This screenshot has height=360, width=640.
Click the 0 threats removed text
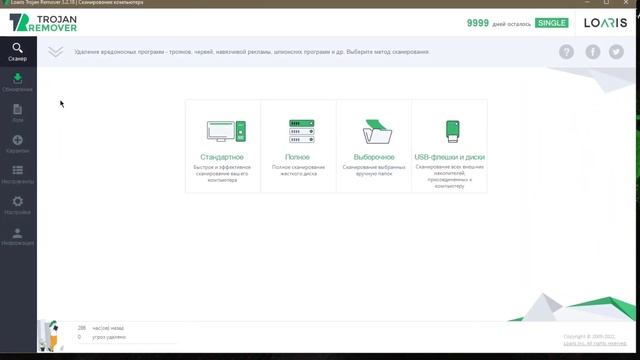click(102, 337)
